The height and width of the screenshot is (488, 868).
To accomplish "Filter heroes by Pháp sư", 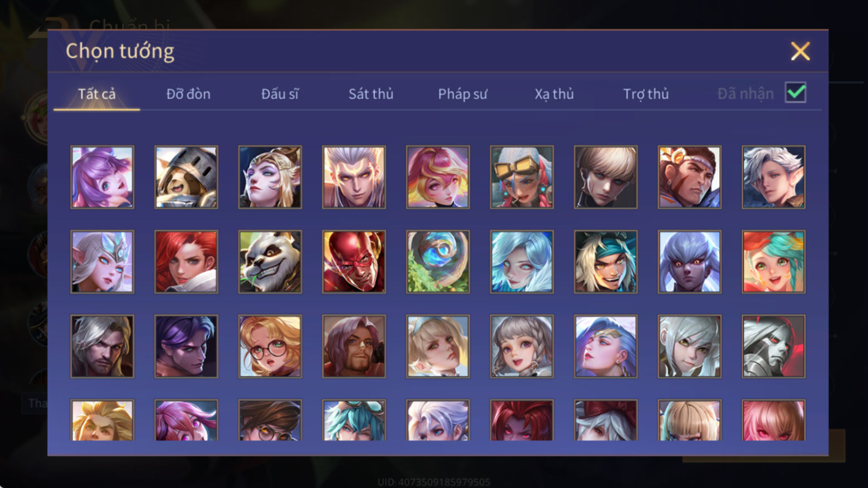I will (x=462, y=94).
